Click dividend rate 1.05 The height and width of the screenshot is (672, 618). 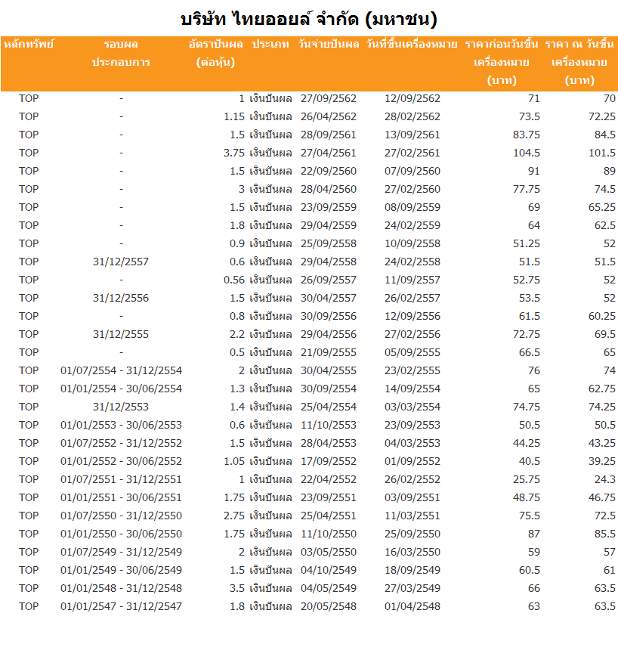(x=234, y=461)
